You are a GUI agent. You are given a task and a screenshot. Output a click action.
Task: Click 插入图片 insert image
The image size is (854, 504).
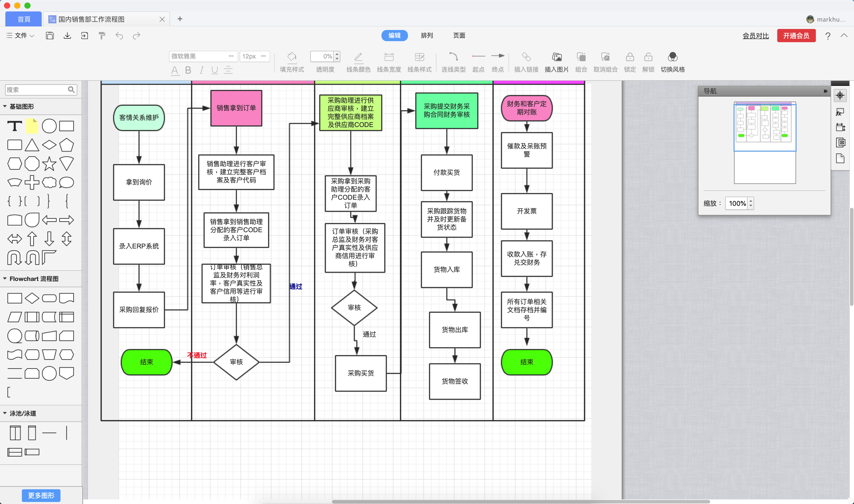556,62
